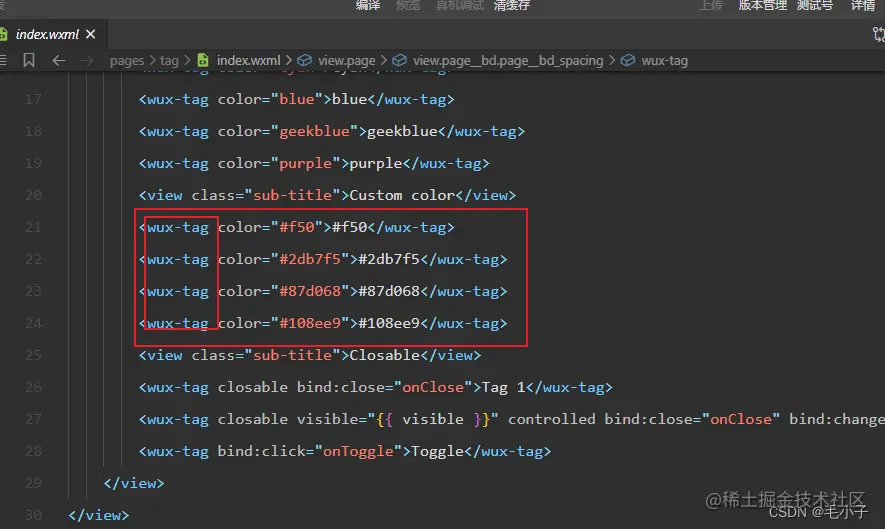The width and height of the screenshot is (885, 529).
Task: Click the bookmark icon in breadcrumb bar
Action: 29,60
